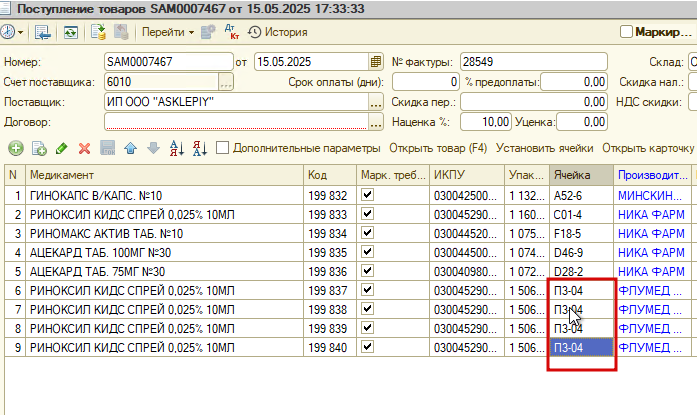Click the Ячейка column header
This screenshot has width=697, height=415.
click(581, 175)
